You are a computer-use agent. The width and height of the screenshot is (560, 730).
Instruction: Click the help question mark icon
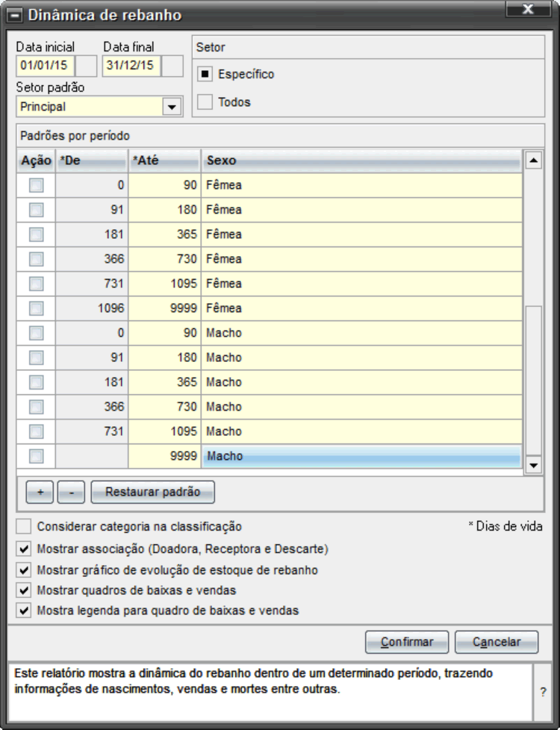point(543,692)
